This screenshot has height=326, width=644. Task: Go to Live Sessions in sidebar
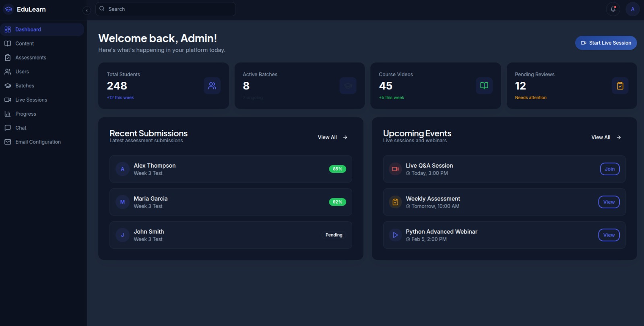(31, 100)
